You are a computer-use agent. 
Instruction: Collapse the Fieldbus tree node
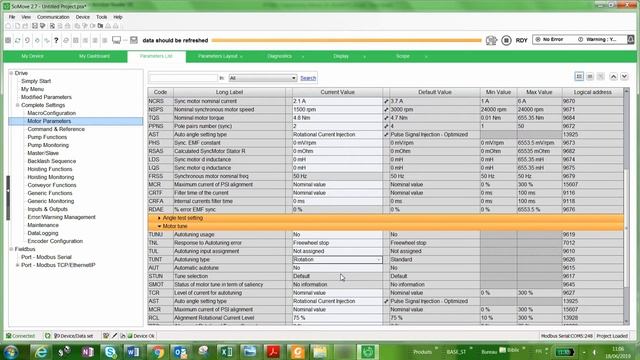click(11, 249)
